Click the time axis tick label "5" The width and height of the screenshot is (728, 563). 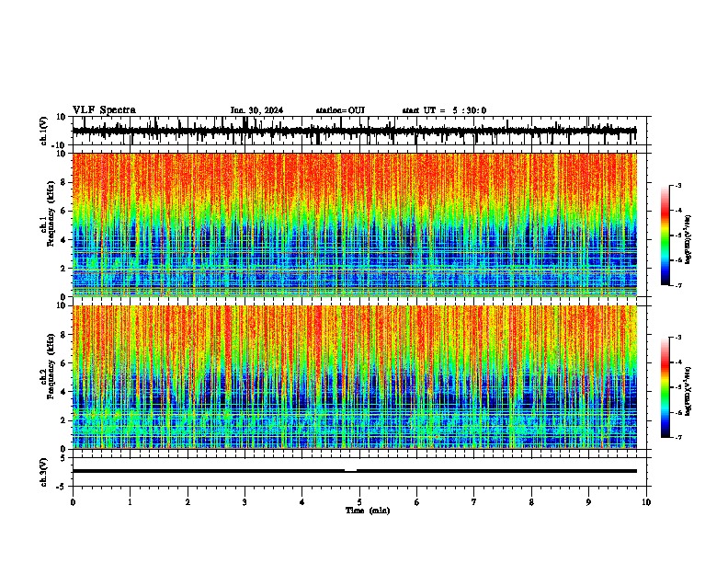(359, 502)
